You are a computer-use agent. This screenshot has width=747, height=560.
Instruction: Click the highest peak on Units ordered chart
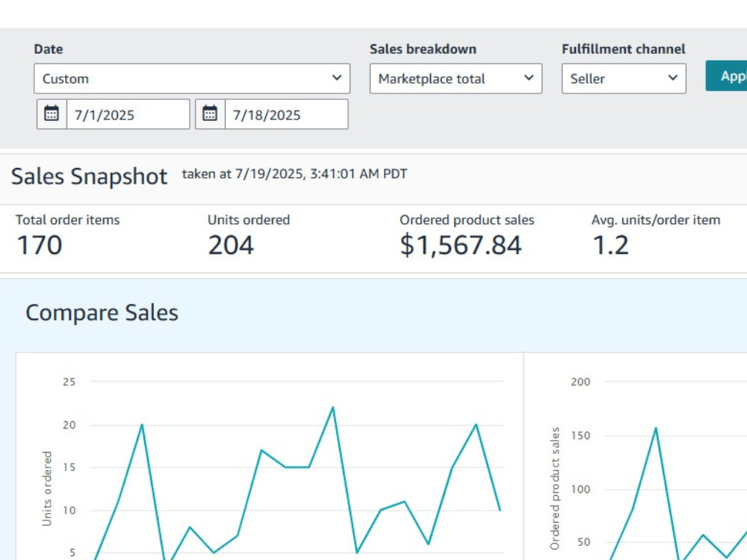click(x=333, y=408)
